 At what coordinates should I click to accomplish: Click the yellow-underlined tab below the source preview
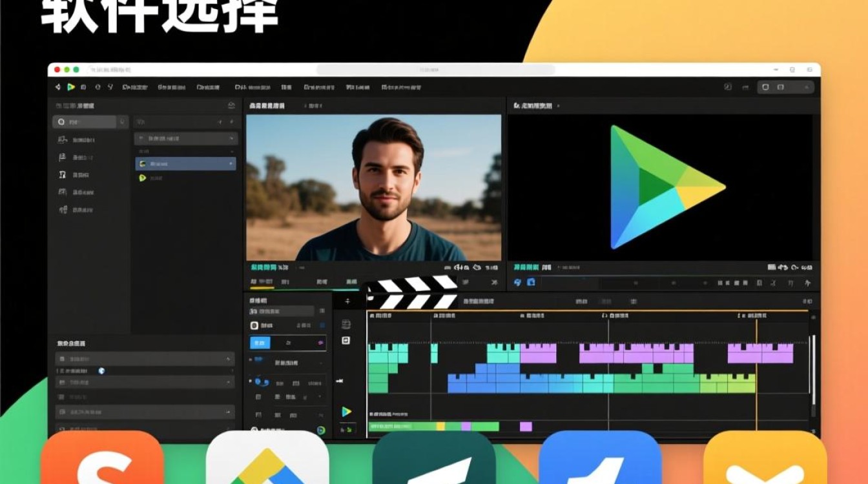click(x=262, y=282)
